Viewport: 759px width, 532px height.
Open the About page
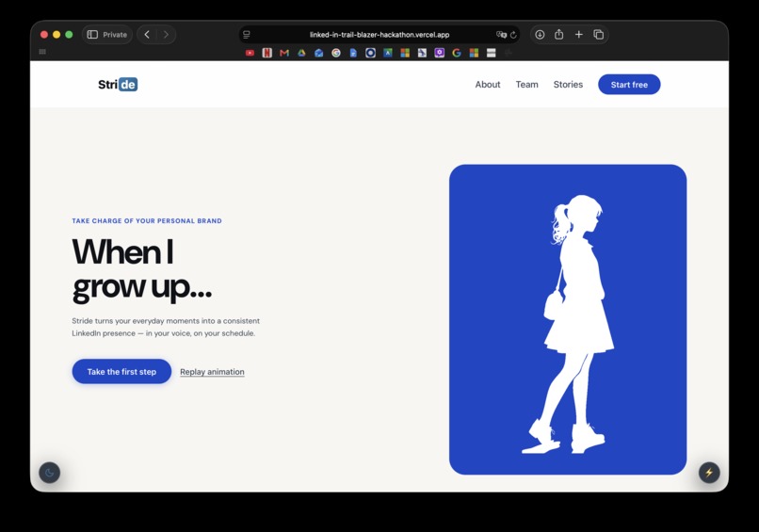point(488,85)
